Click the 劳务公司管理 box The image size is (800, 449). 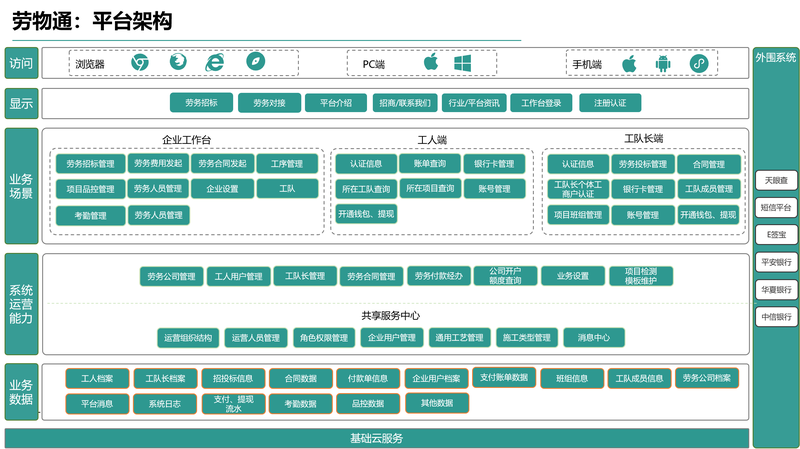(171, 277)
